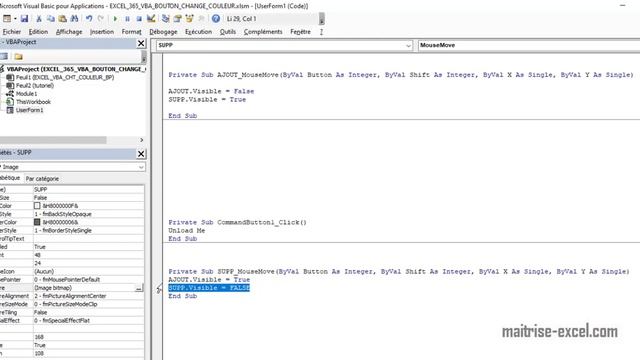
Task: Click the View Microsoft Excel icon
Action: [7, 19]
